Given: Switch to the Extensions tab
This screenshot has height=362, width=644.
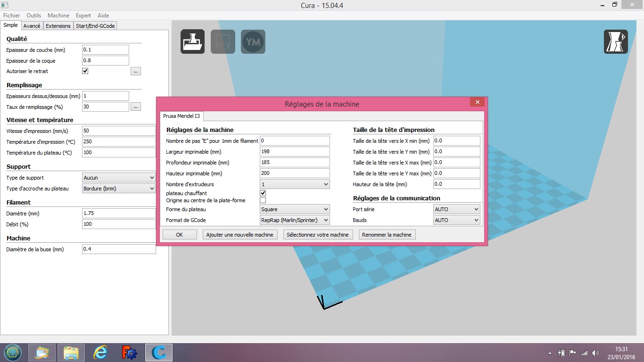Looking at the screenshot, I should (58, 26).
